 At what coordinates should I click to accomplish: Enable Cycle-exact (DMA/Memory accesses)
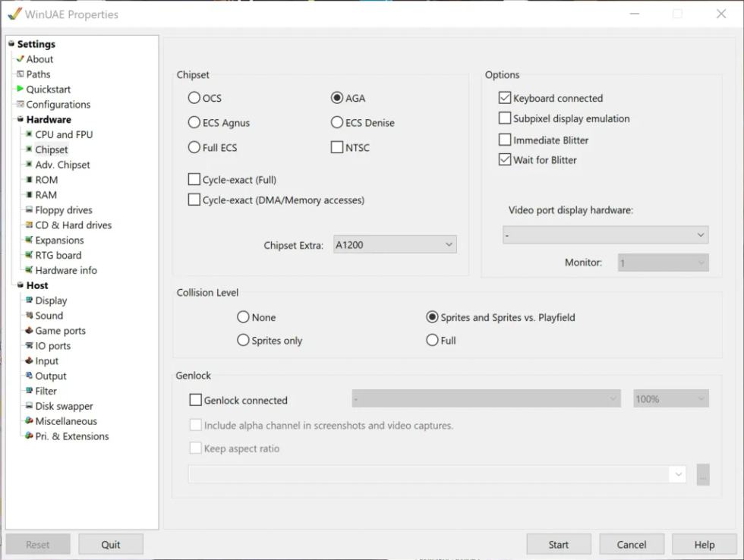tap(194, 200)
